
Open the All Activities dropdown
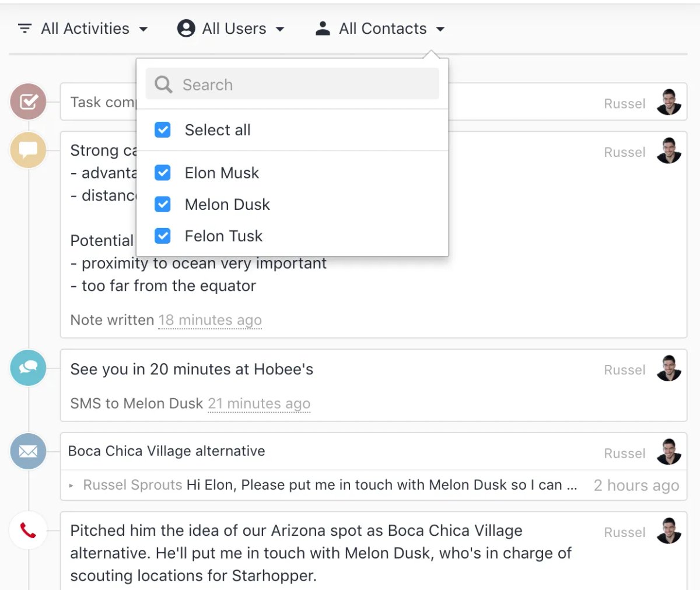(x=83, y=28)
